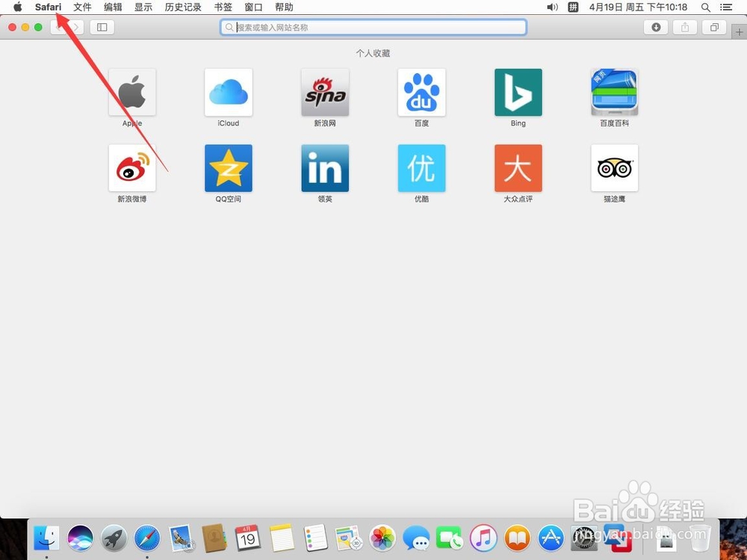Image resolution: width=747 pixels, height=560 pixels.
Task: Show all tabs overview button
Action: 714,27
